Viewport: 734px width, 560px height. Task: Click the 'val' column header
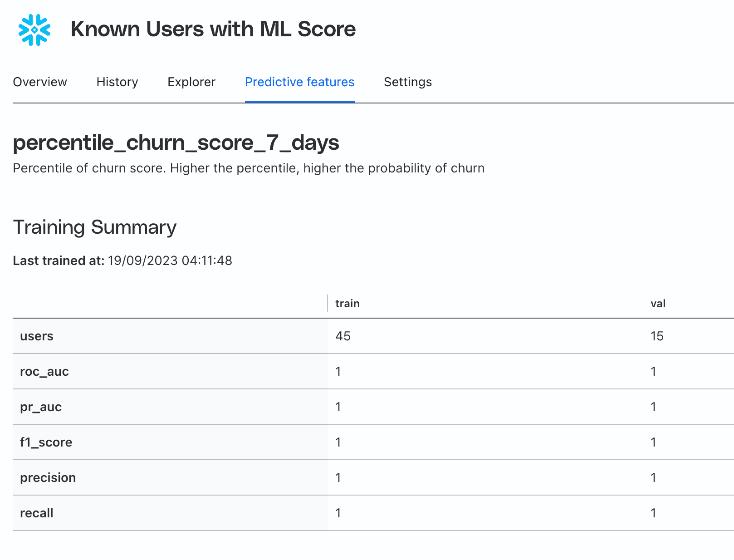[x=658, y=304]
